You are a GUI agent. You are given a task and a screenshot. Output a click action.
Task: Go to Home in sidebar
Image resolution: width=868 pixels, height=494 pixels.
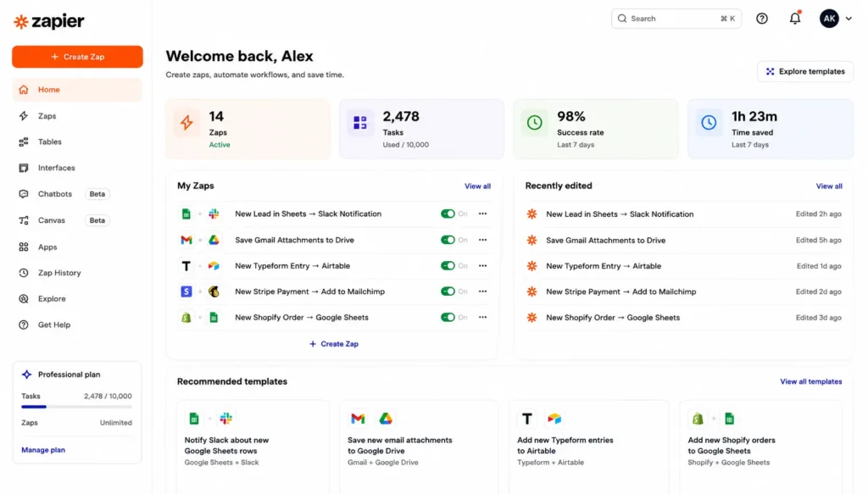(x=77, y=90)
